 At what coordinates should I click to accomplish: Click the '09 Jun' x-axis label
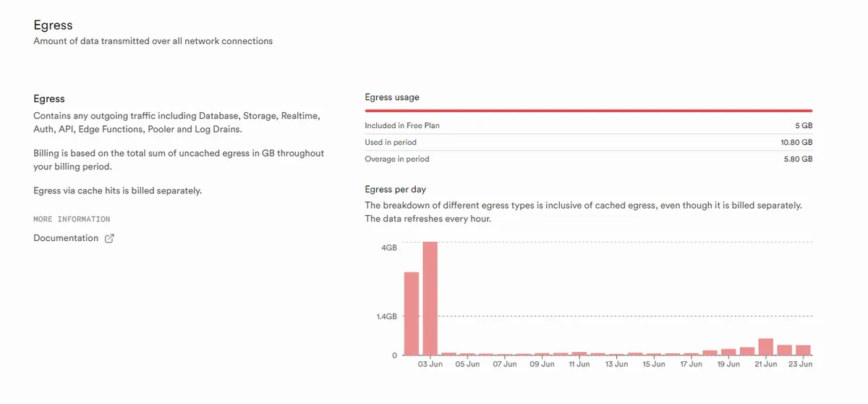542,364
